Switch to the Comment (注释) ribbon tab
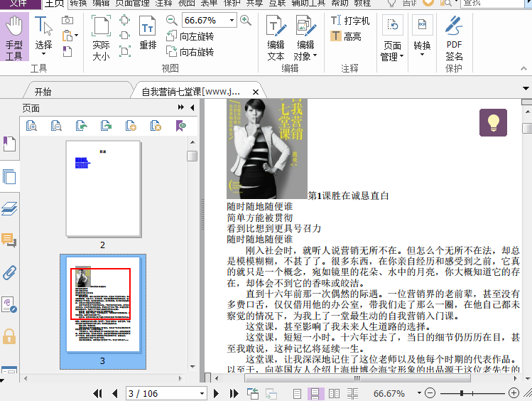 pos(163,4)
